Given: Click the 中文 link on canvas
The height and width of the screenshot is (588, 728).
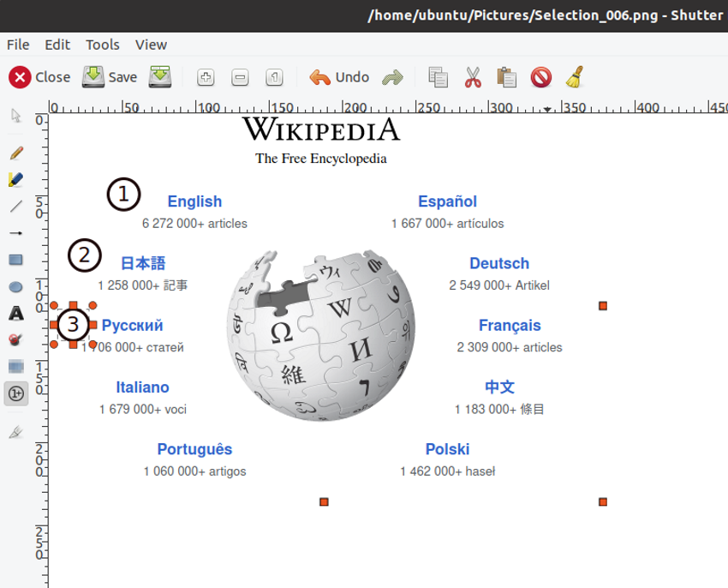Looking at the screenshot, I should tap(499, 387).
